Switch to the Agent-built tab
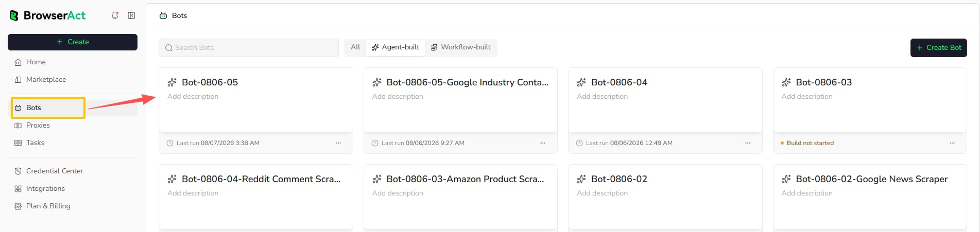The width and height of the screenshot is (980, 232). click(396, 47)
